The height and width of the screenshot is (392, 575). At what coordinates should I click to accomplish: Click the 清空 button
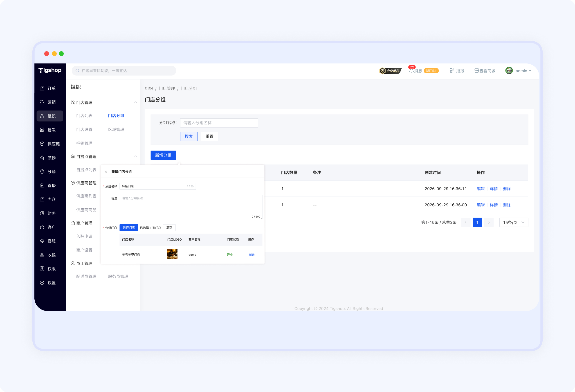tap(169, 228)
